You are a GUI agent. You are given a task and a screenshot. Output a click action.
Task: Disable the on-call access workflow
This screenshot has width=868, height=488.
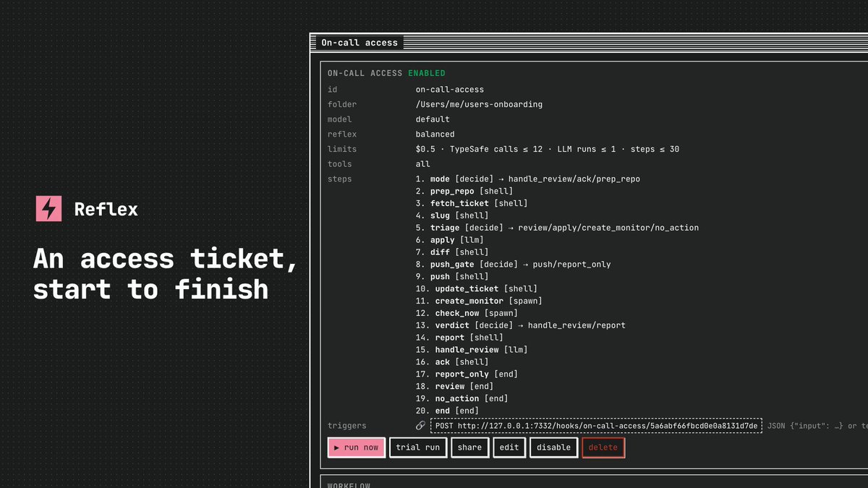pos(553,448)
